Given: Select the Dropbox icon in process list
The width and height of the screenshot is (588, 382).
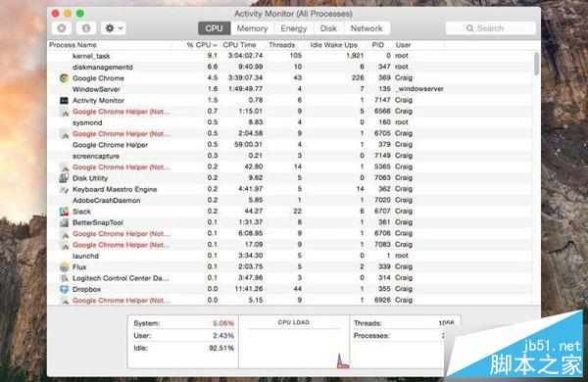Looking at the screenshot, I should click(x=64, y=289).
